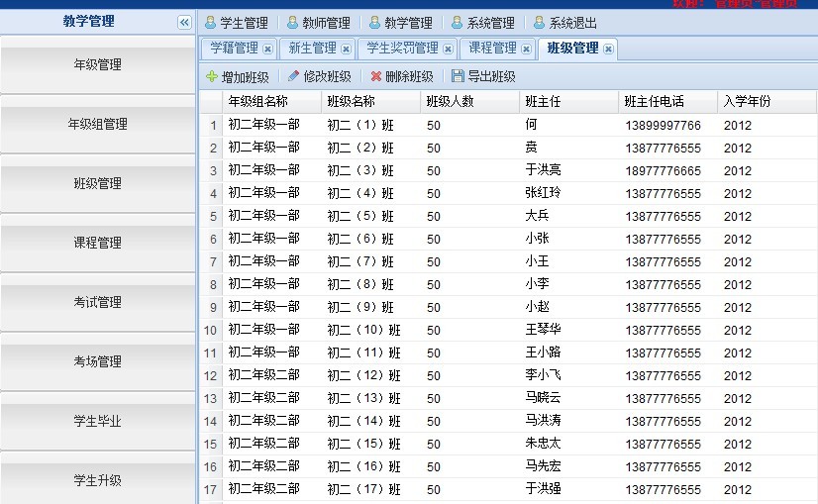This screenshot has height=504, width=818.
Task: Select the row for 初二（3）班
Action: (509, 170)
